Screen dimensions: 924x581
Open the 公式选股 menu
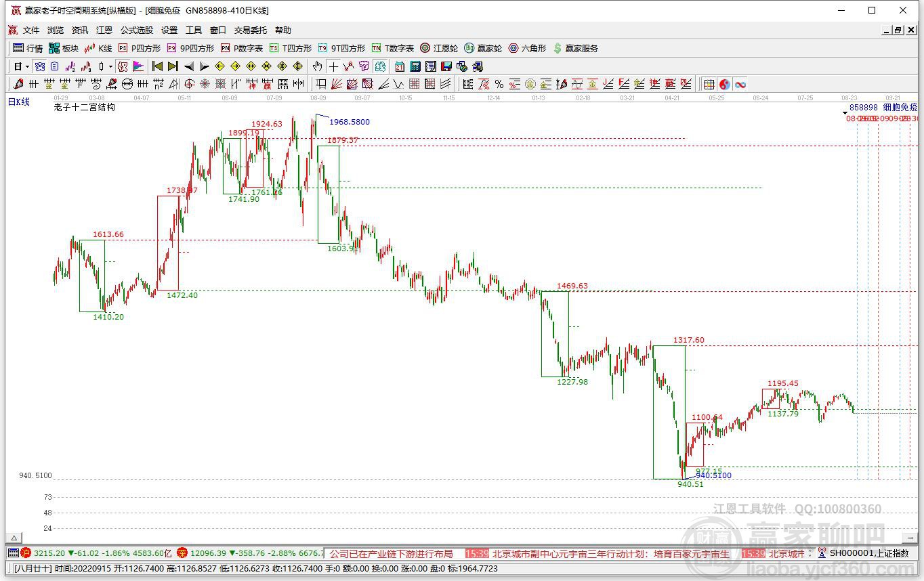pos(137,30)
